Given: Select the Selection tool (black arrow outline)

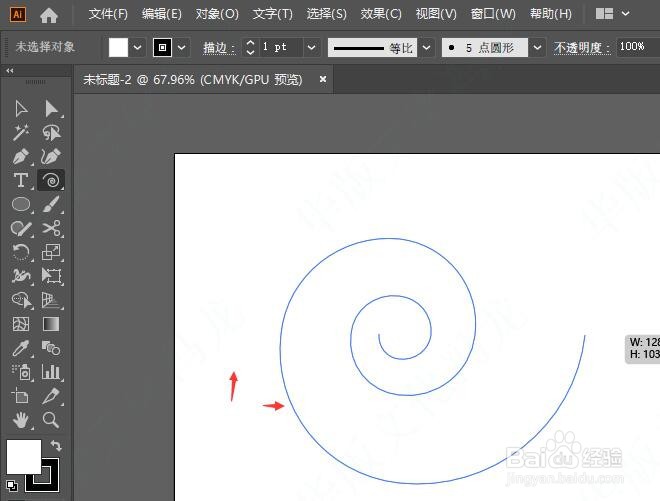Looking at the screenshot, I should [x=21, y=109].
